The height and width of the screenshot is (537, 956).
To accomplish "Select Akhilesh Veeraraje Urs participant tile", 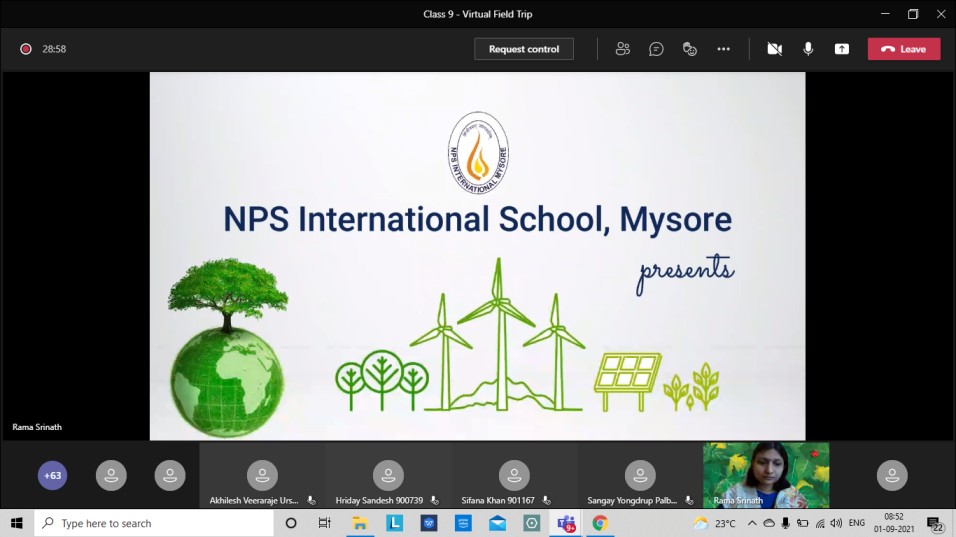I will point(262,476).
